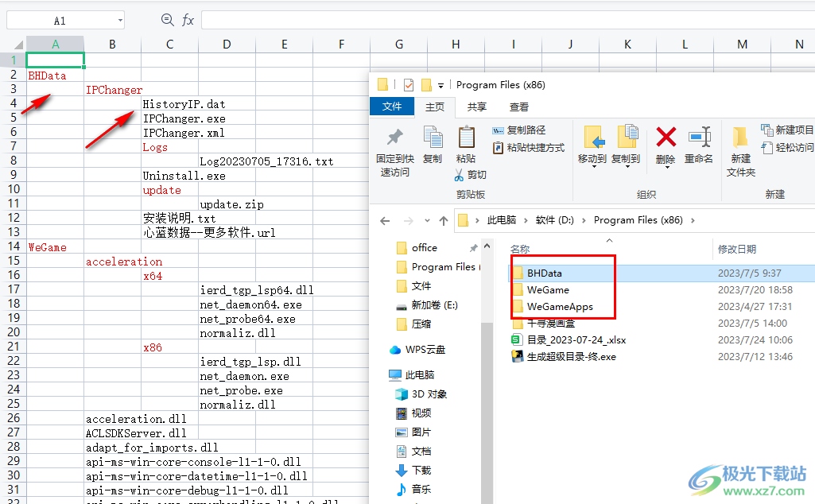Open the fx insert function button
The width and height of the screenshot is (815, 504).
188,20
